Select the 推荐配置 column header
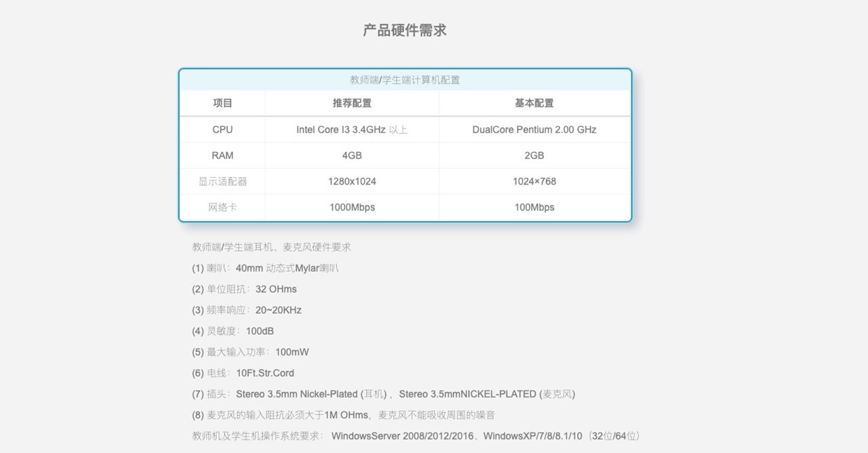 (x=352, y=103)
